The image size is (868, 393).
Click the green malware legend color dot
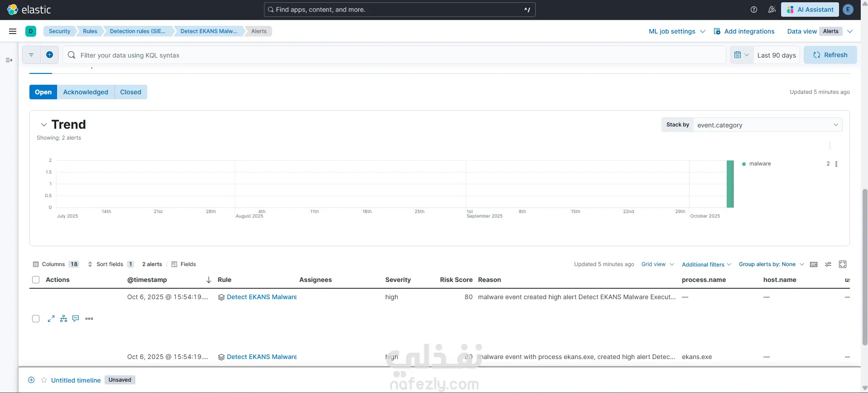tap(744, 164)
